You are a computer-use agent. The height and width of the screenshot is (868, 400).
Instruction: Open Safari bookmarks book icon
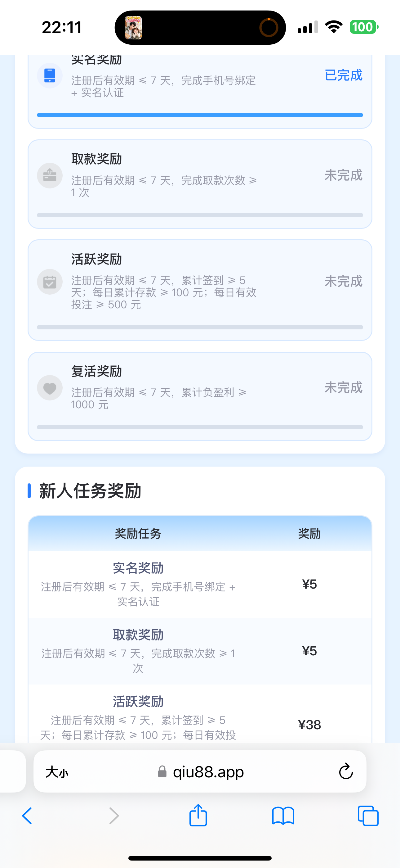[283, 816]
